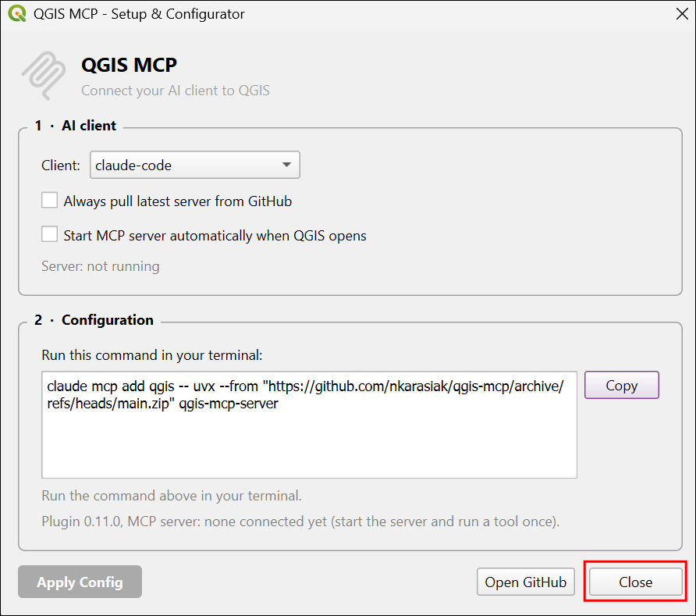696x616 pixels.
Task: Click the 'Server: not running' status text
Action: point(101,266)
